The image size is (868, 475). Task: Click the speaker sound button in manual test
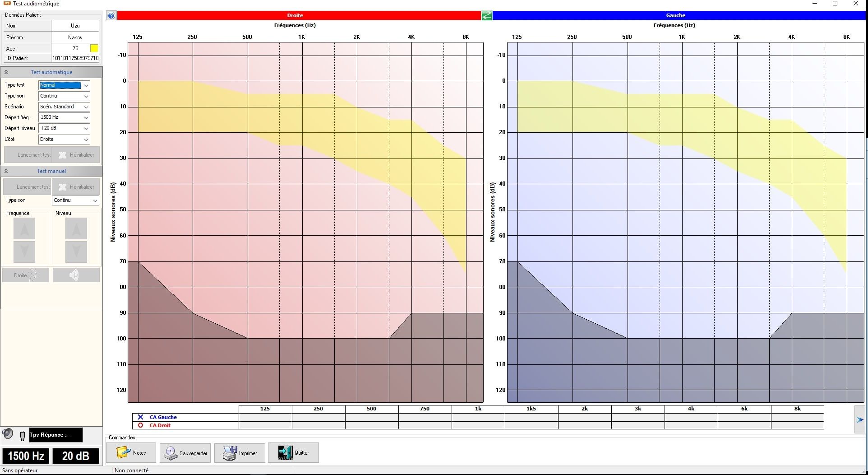[76, 275]
